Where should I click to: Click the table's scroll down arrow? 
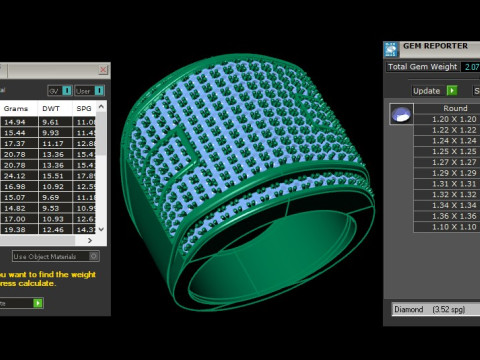point(101,229)
